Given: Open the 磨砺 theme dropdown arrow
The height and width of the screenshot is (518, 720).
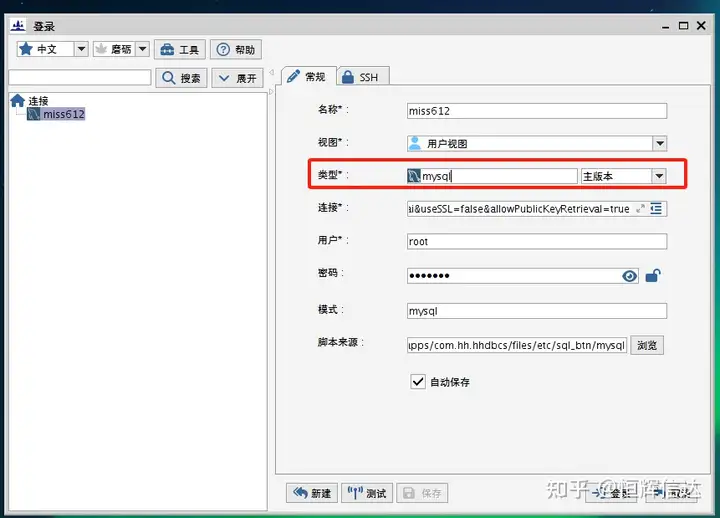Looking at the screenshot, I should coord(143,49).
